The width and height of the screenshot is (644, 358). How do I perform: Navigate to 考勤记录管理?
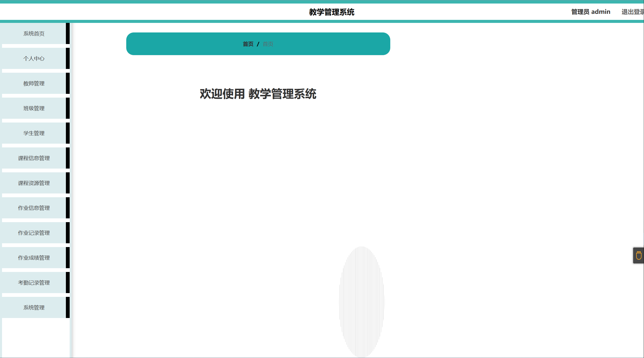(x=34, y=283)
